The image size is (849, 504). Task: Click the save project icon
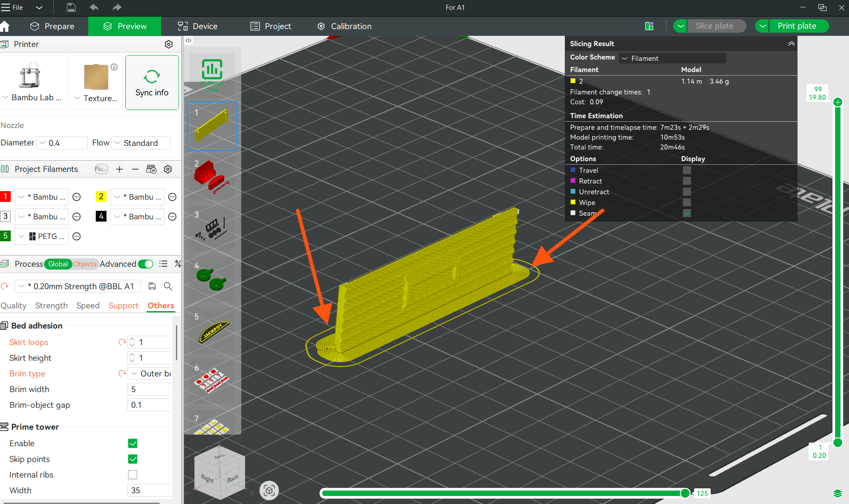71,7
